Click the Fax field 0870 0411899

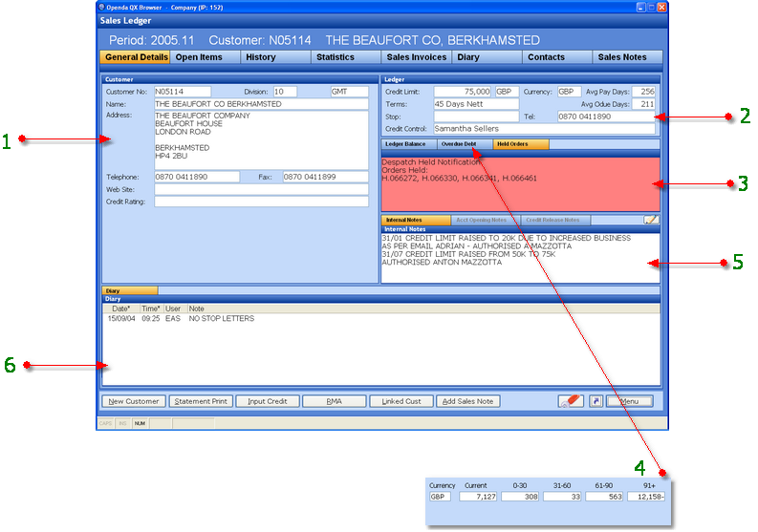[325, 177]
